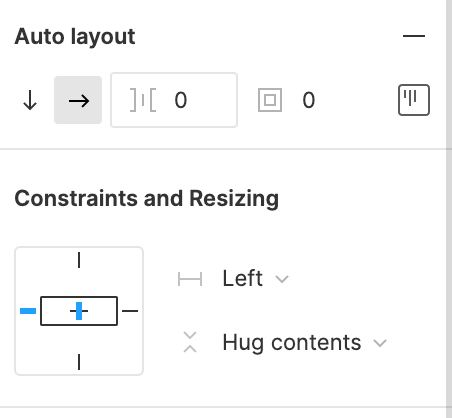Click the padding icon
The image size is (452, 418).
tap(270, 100)
